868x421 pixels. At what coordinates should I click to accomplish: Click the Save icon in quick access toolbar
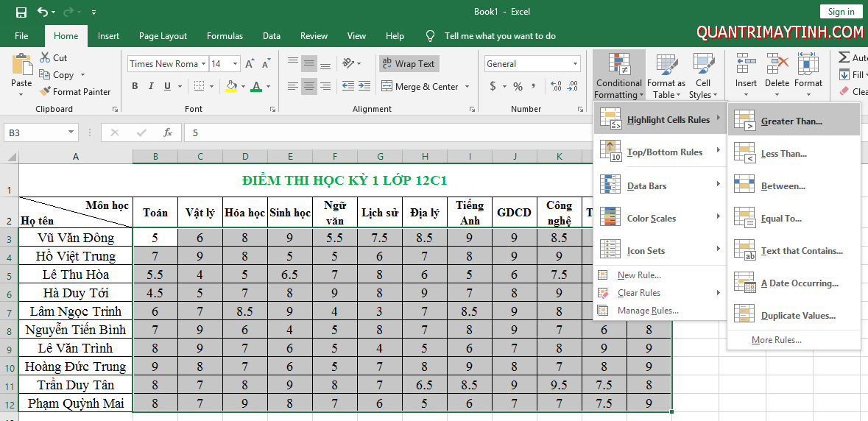click(x=21, y=12)
